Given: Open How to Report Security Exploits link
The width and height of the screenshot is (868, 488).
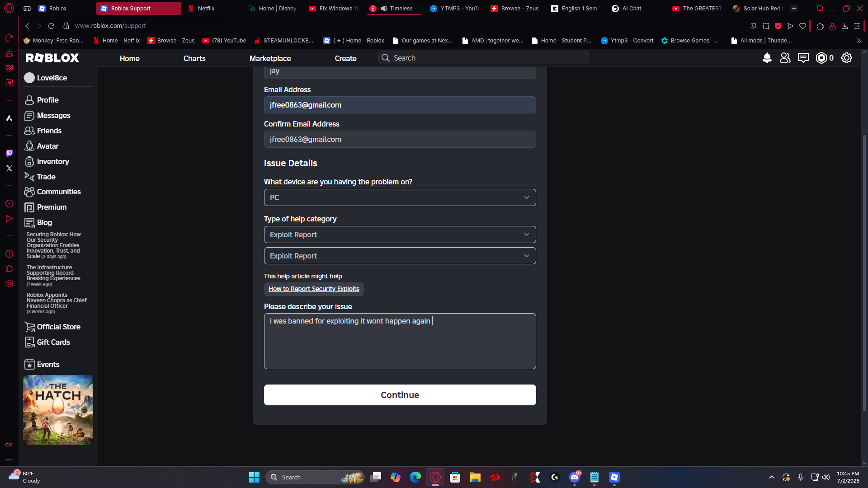Looking at the screenshot, I should click(314, 289).
